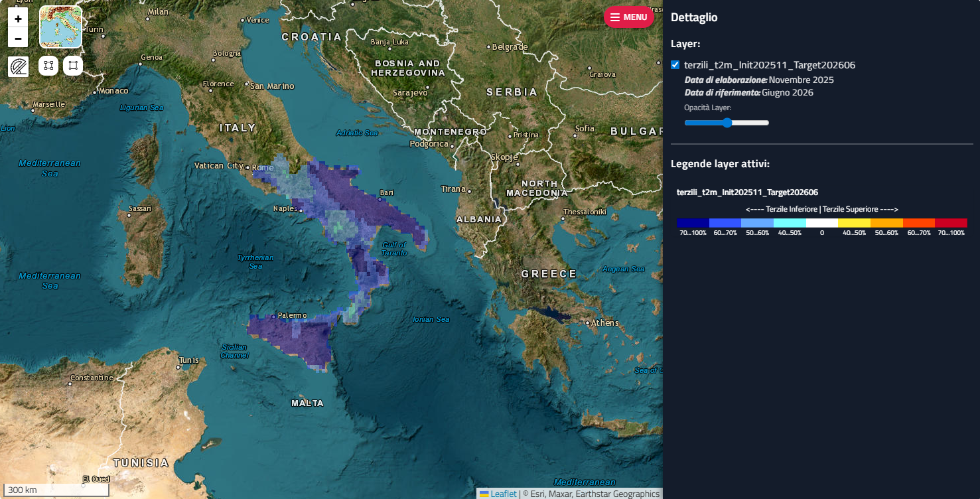The image size is (980, 499).
Task: Open the Leaflet attribution link
Action: tap(504, 494)
